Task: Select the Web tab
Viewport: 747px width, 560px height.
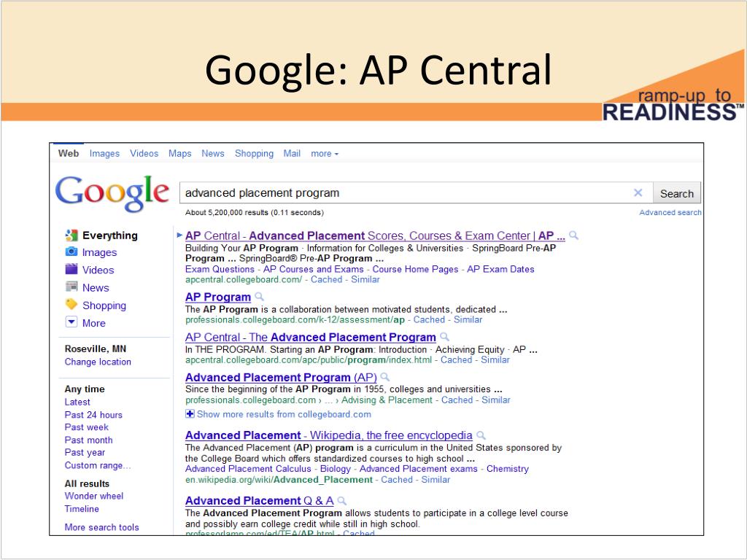Action: (69, 153)
